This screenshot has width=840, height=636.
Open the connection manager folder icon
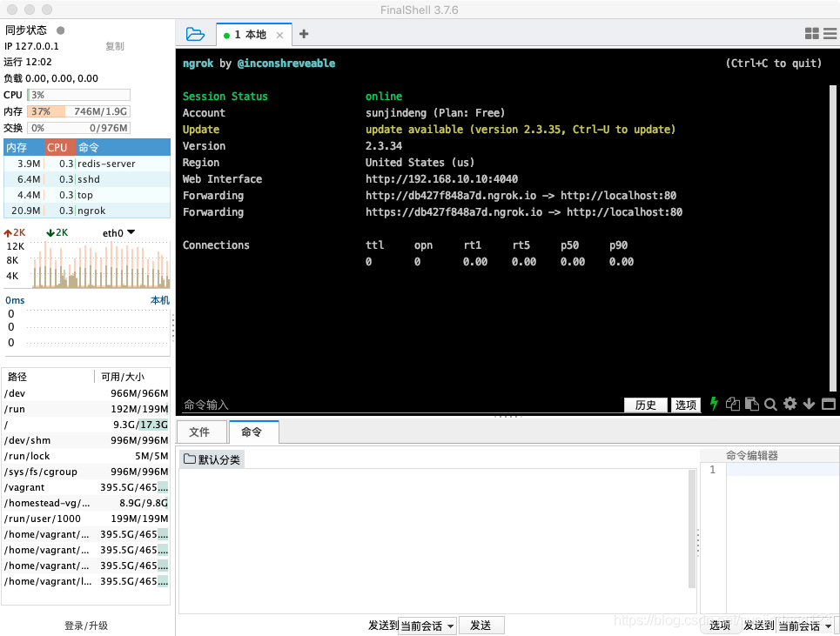(195, 35)
